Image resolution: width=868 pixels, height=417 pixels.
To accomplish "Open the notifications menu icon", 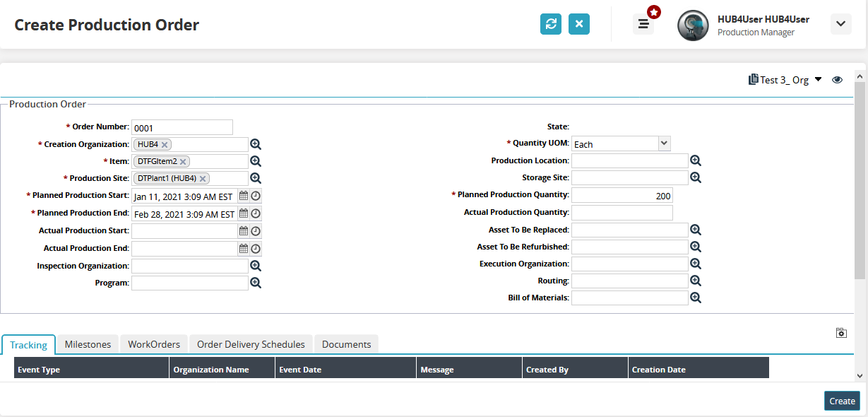I will [643, 24].
